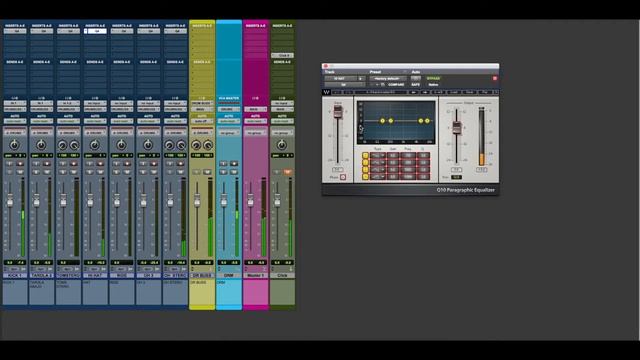Open the Click track's first insert
640x360 pixels.
pos(282,55)
